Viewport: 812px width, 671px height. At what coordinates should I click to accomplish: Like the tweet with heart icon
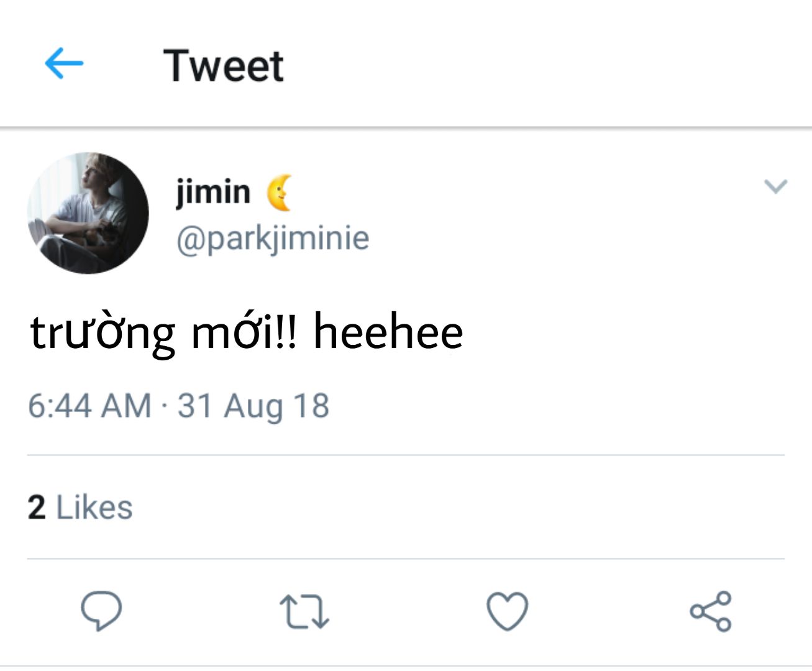[507, 611]
